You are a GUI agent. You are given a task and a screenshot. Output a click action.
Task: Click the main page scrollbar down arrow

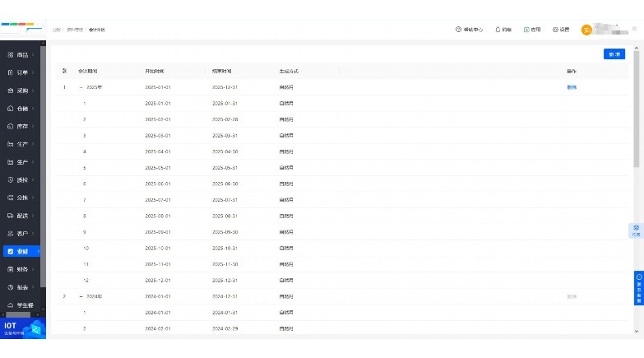[x=637, y=331]
